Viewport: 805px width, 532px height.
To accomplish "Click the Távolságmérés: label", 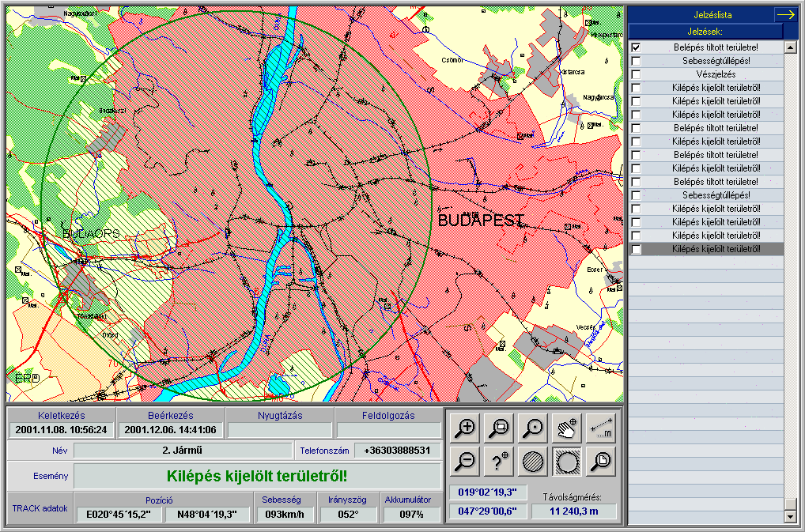I will (573, 497).
